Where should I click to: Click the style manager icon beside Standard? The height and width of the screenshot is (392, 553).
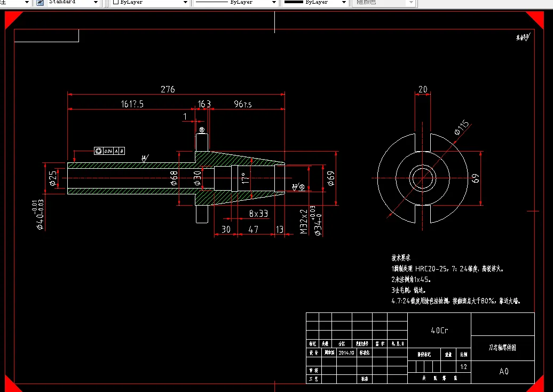[40, 3]
